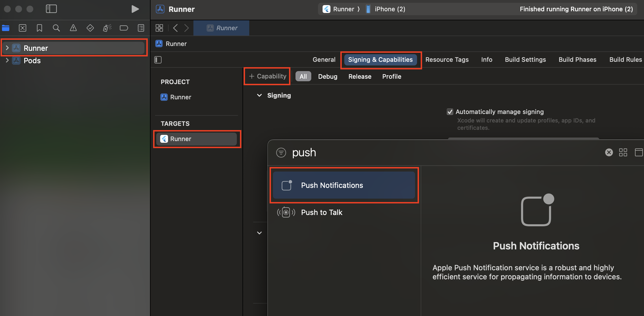This screenshot has height=316, width=644.
Task: Clear the push search text
Action: pyautogui.click(x=609, y=153)
